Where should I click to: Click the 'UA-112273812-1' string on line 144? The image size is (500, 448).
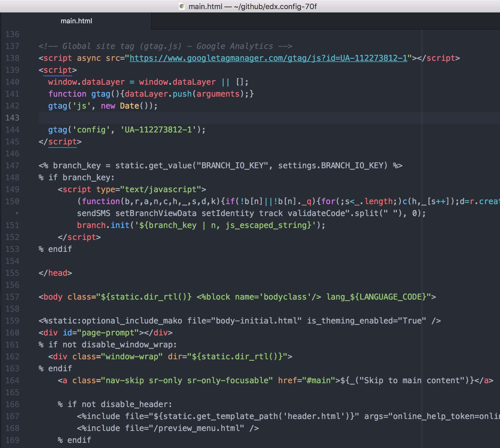point(158,130)
